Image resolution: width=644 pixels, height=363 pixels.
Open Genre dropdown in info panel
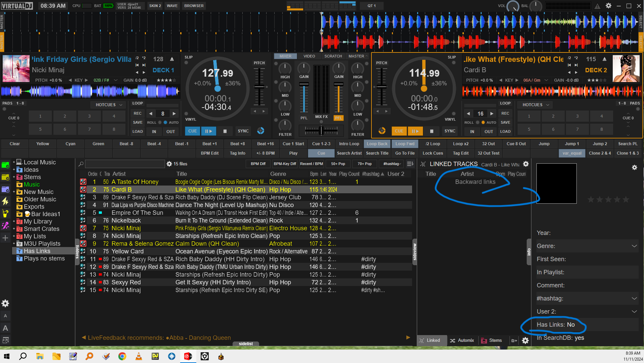click(x=634, y=246)
